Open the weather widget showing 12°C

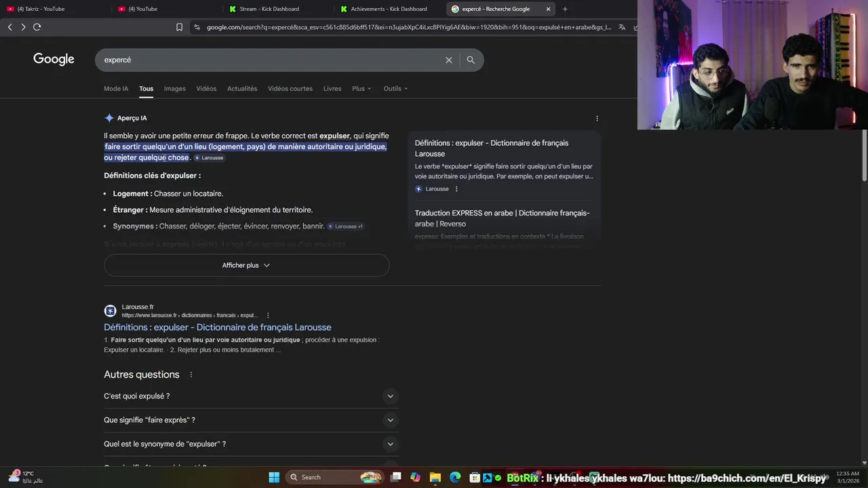tap(26, 476)
